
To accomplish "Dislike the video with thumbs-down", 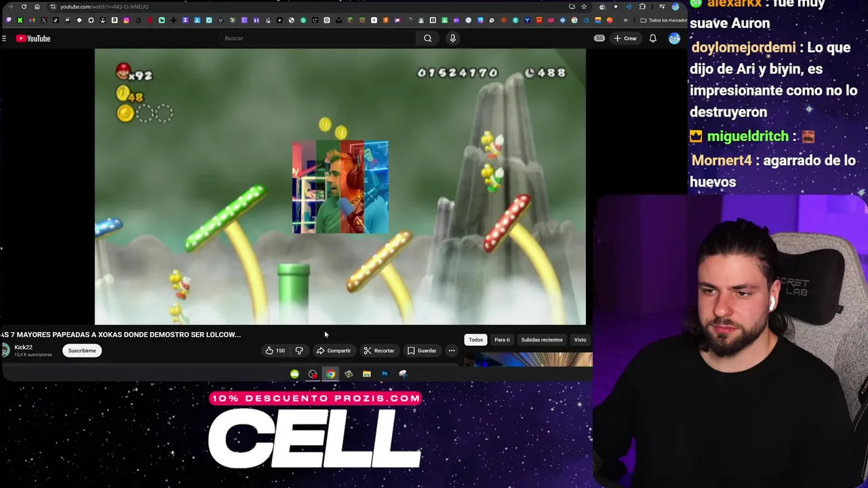I will click(299, 350).
